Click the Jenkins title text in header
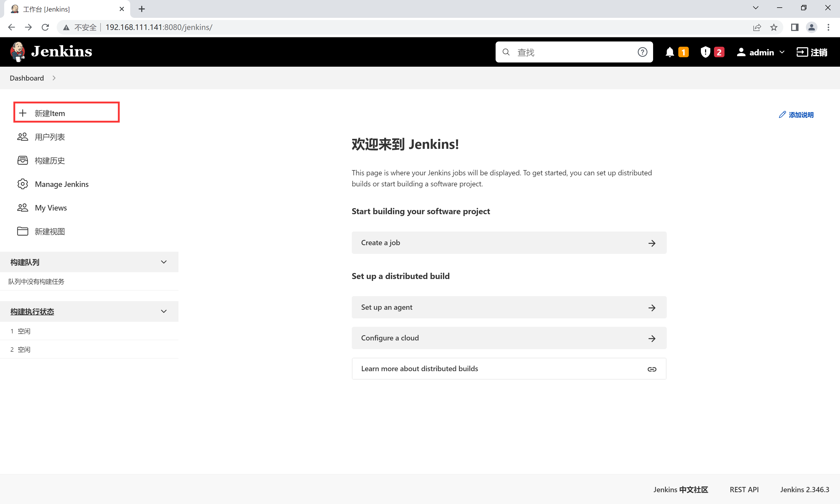 (61, 51)
